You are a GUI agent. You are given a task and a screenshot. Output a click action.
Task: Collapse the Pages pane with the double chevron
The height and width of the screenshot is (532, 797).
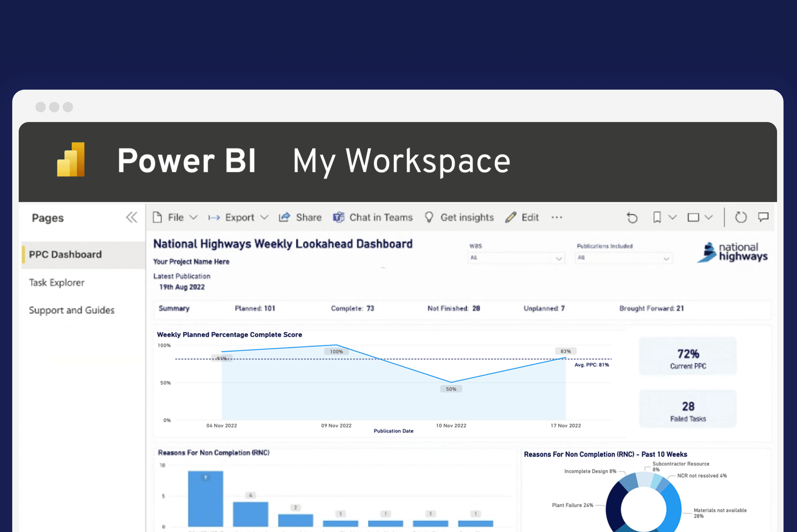tap(132, 217)
